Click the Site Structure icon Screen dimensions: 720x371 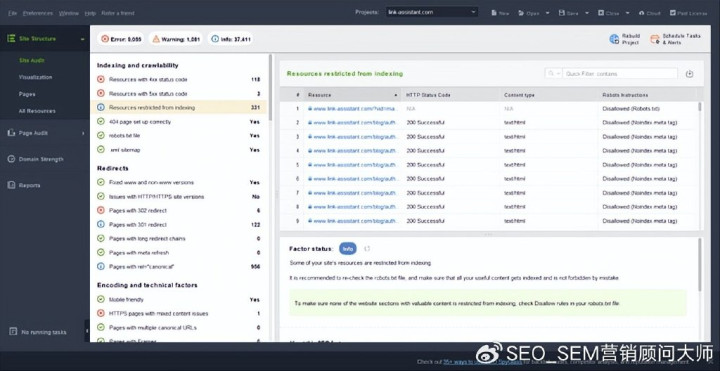pyautogui.click(x=11, y=39)
